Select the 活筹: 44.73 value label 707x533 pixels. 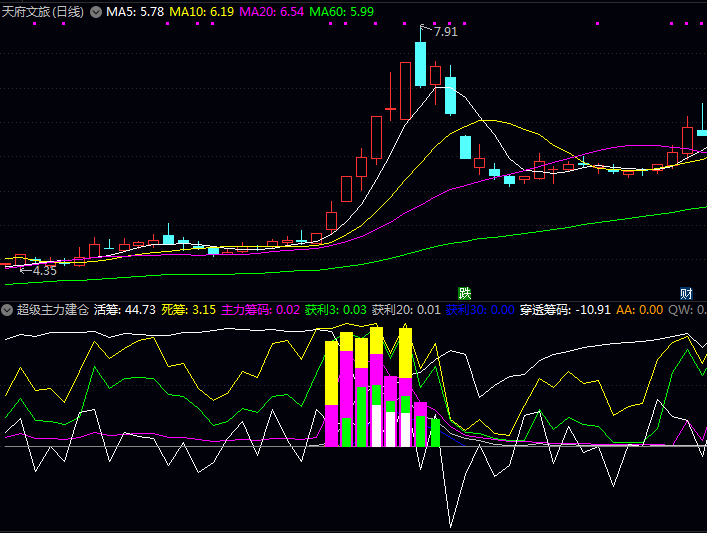(x=125, y=310)
